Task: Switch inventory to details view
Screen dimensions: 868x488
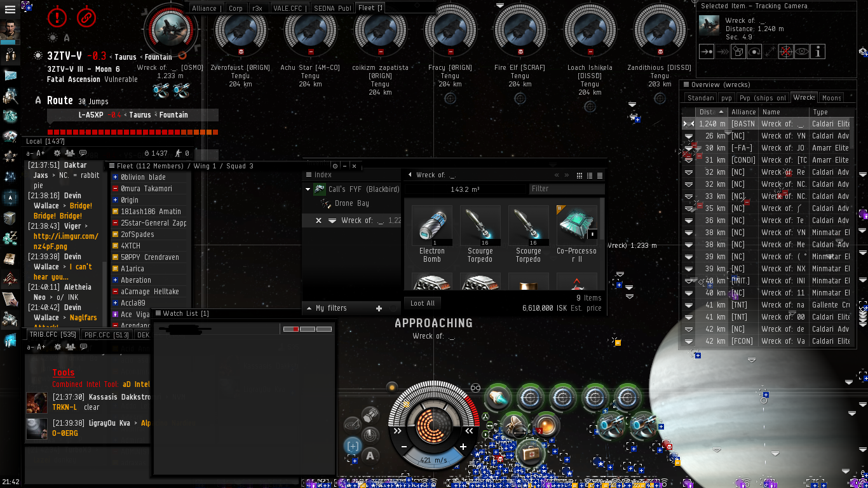Action: tap(590, 175)
